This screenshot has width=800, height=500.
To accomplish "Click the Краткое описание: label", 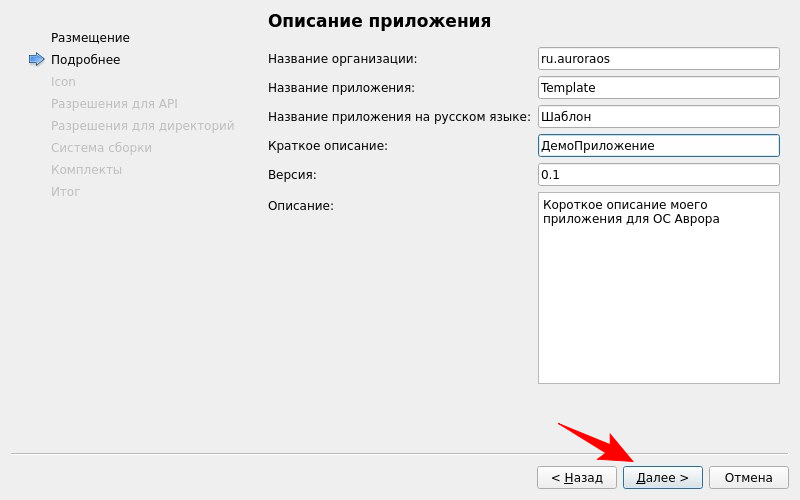I will point(328,146).
